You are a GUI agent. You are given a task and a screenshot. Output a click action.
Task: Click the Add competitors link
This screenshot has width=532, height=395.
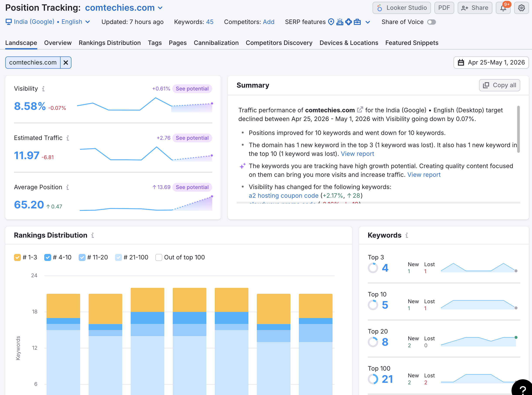point(269,22)
